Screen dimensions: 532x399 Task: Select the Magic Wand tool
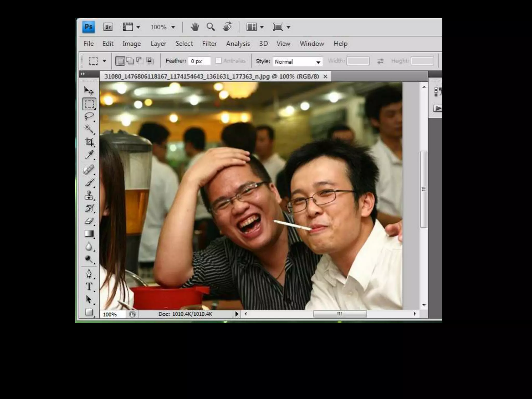tap(89, 129)
